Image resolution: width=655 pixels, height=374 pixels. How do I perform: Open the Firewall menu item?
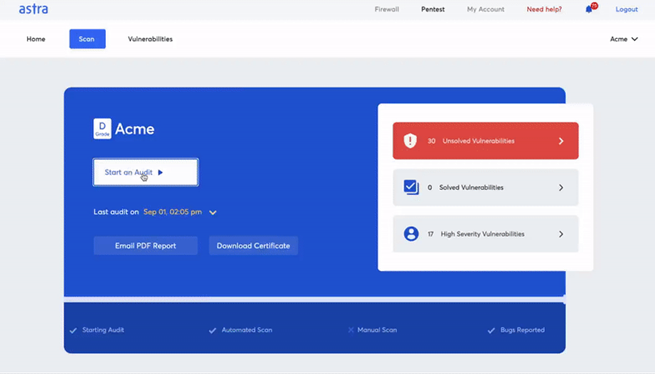387,9
